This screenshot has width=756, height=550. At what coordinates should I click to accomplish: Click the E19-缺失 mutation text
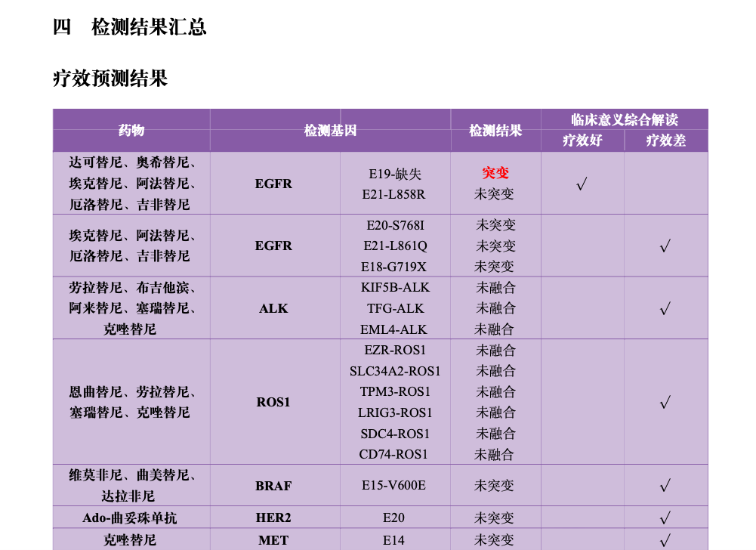(393, 173)
